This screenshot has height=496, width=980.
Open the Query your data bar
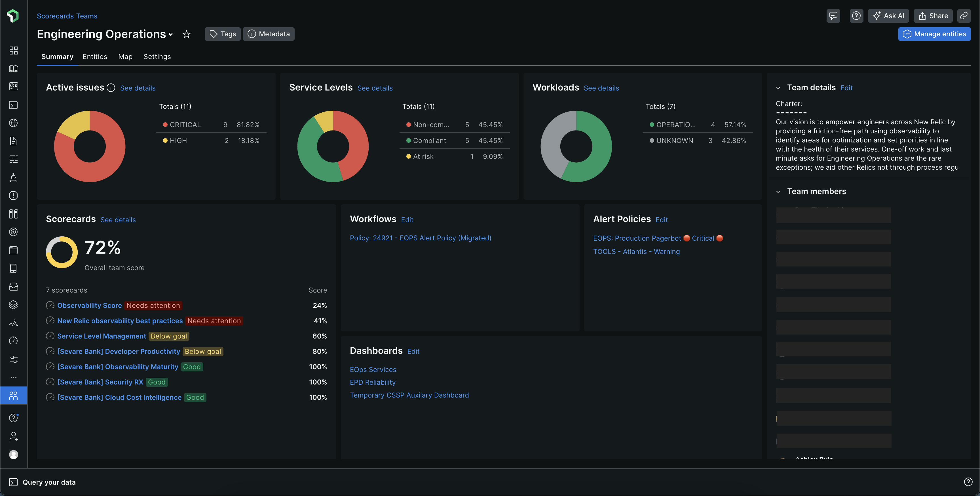coord(49,482)
